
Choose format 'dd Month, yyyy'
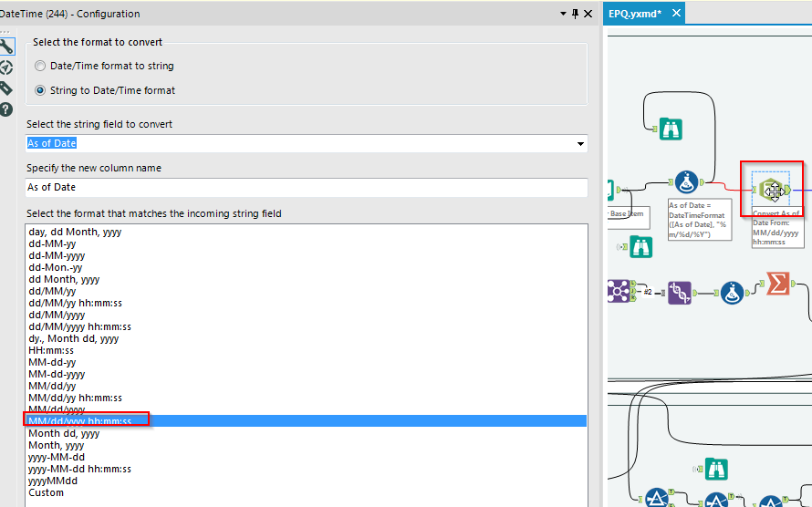pos(64,279)
